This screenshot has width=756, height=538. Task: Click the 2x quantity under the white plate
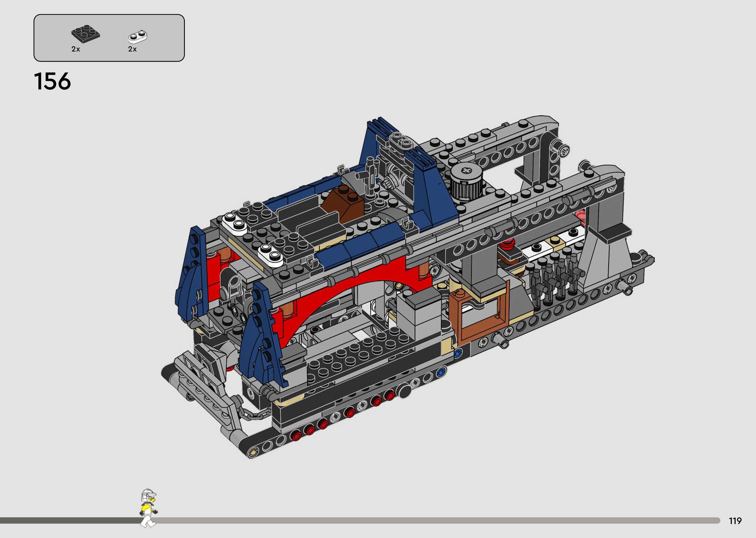132,49
